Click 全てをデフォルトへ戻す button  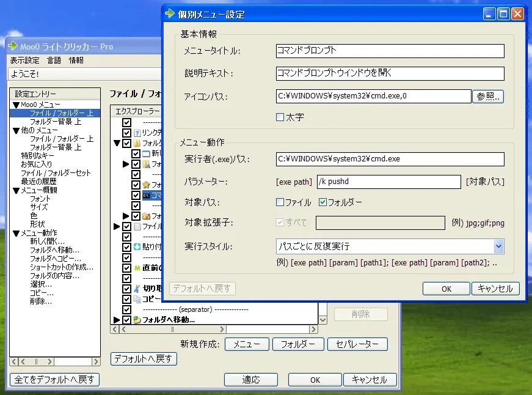pyautogui.click(x=54, y=379)
